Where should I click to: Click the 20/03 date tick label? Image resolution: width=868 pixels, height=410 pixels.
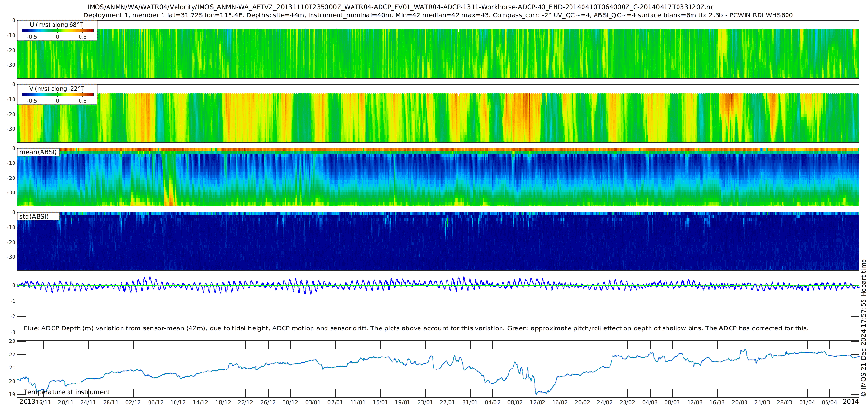click(740, 403)
